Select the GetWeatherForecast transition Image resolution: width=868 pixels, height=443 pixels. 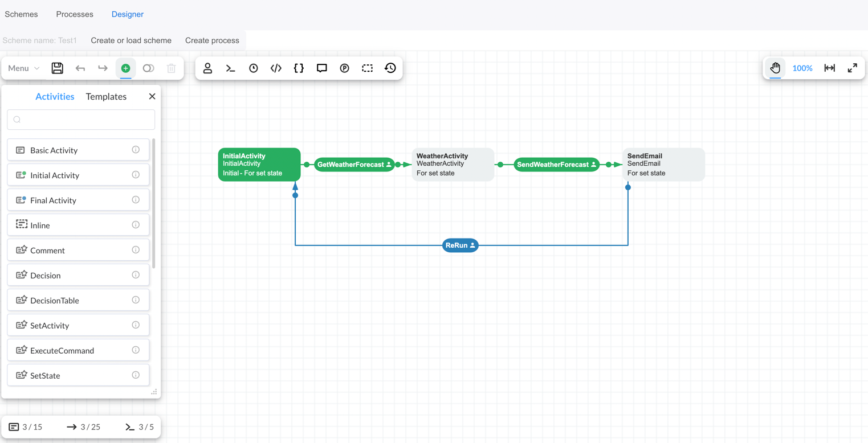(x=354, y=165)
